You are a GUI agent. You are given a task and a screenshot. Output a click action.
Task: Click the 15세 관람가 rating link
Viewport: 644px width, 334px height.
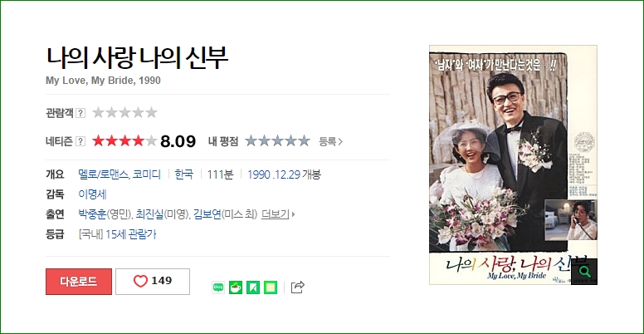131,235
